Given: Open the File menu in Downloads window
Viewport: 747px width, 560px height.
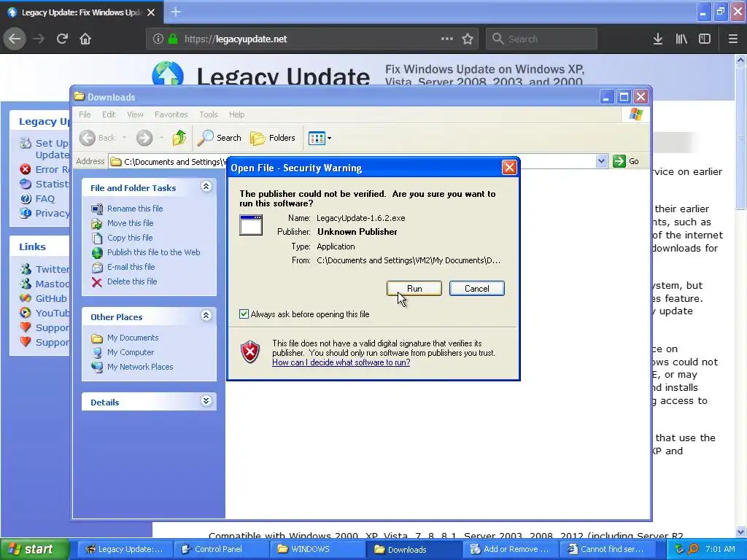Looking at the screenshot, I should [85, 114].
